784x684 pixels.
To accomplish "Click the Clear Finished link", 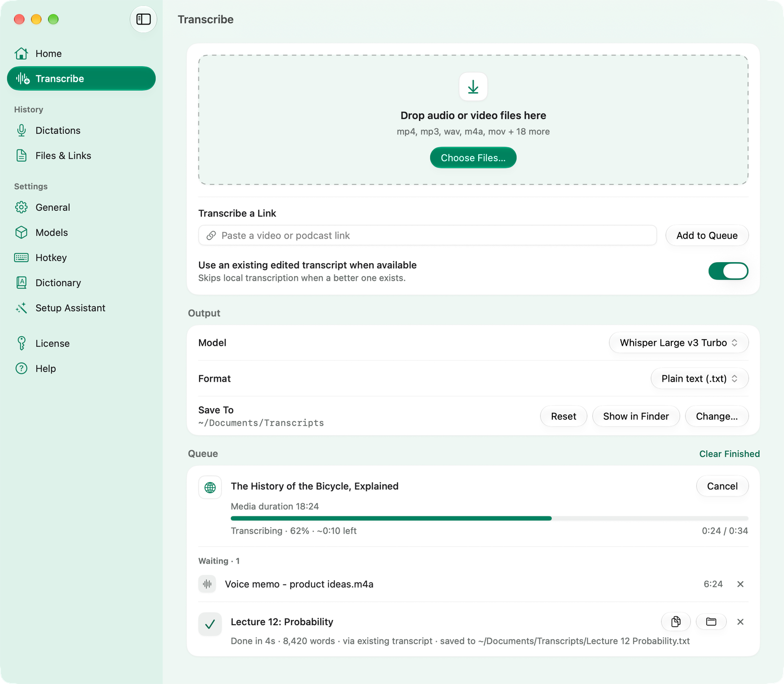I will pyautogui.click(x=729, y=454).
